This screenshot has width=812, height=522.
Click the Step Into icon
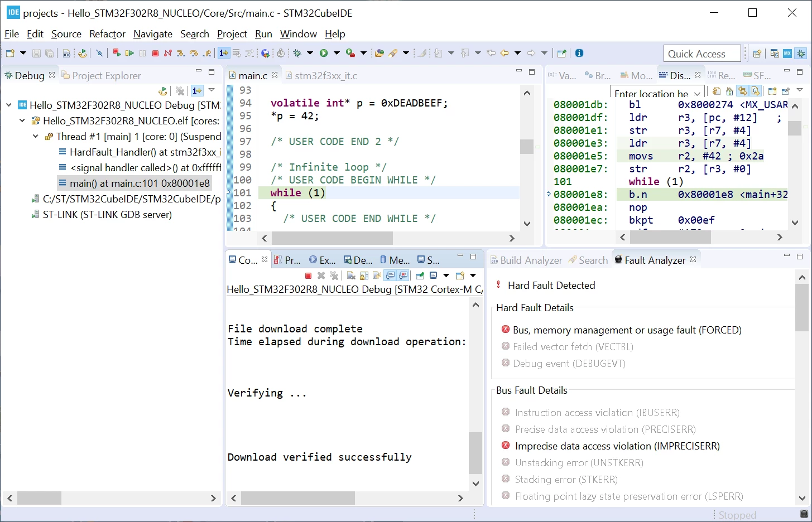(181, 53)
